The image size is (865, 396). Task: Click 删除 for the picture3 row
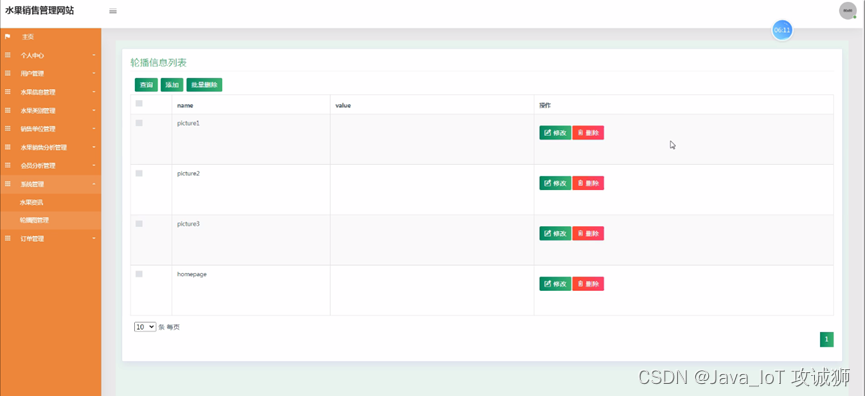pyautogui.click(x=588, y=233)
